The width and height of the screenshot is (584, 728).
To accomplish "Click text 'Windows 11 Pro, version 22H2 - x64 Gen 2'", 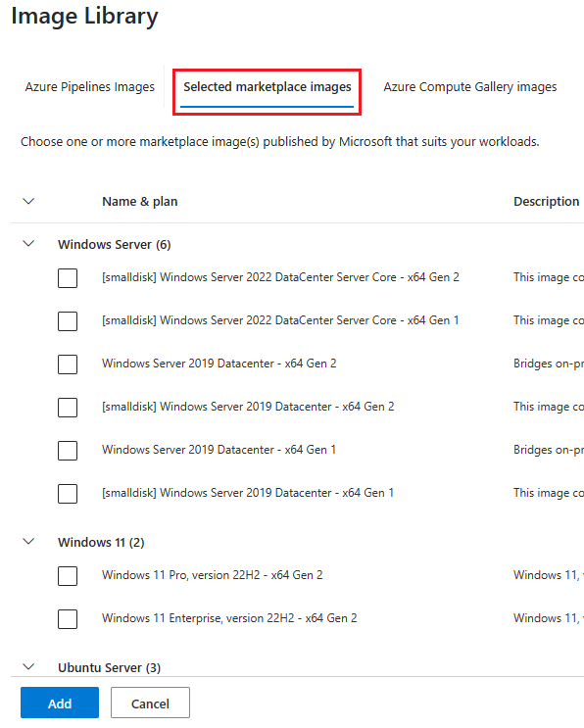I will [x=213, y=575].
